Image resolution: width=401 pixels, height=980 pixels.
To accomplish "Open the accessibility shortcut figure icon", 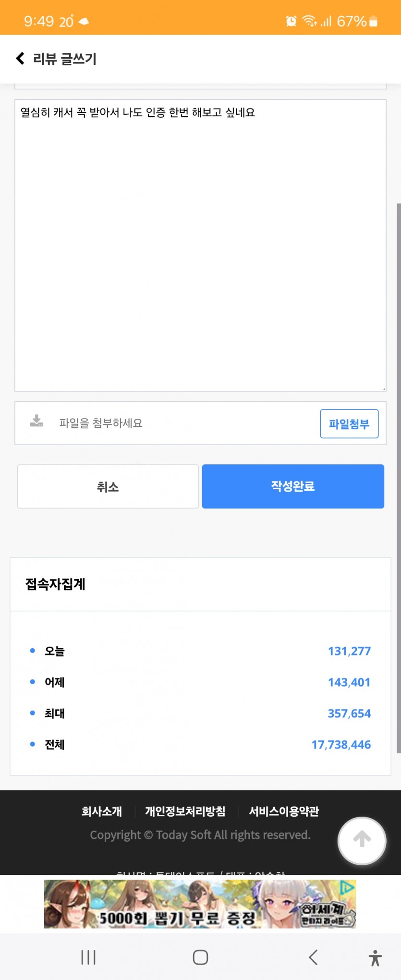I will coord(376,958).
